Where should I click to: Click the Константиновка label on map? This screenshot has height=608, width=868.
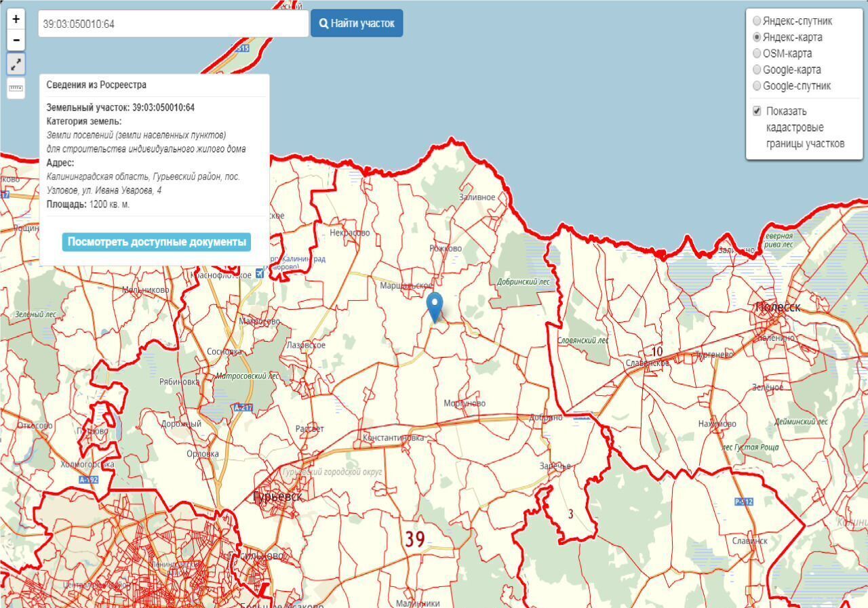click(393, 437)
